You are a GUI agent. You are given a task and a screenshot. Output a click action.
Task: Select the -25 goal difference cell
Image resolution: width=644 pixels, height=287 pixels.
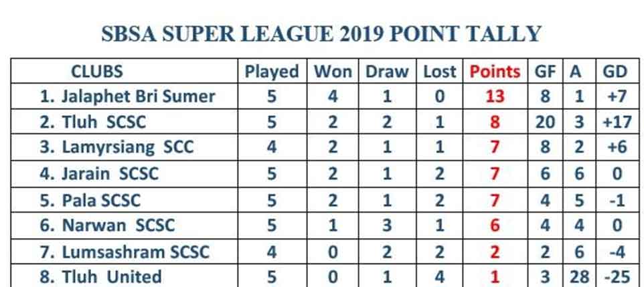617,277
